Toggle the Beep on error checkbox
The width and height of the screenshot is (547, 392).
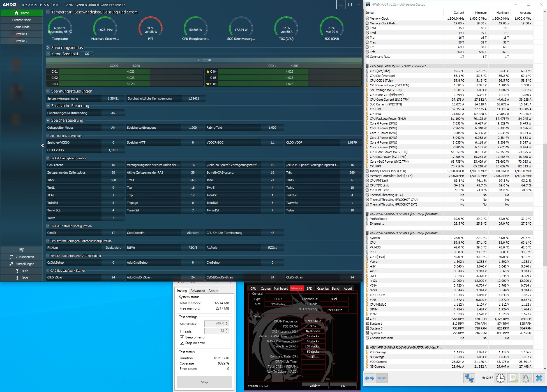(x=182, y=337)
